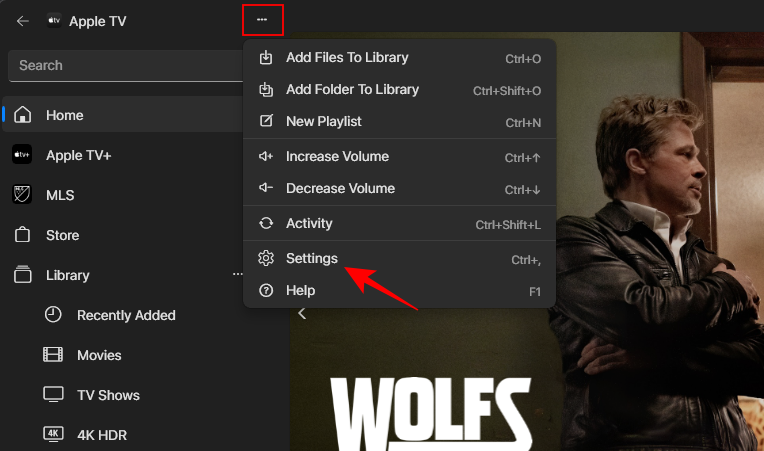Open 4K HDR in Library
764x451 pixels.
[x=102, y=435]
